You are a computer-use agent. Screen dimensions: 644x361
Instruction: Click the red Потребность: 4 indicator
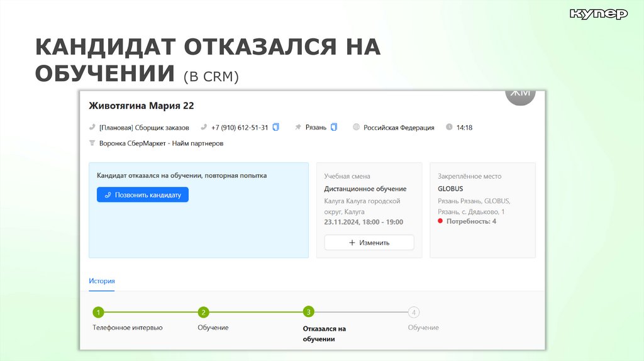click(x=440, y=221)
